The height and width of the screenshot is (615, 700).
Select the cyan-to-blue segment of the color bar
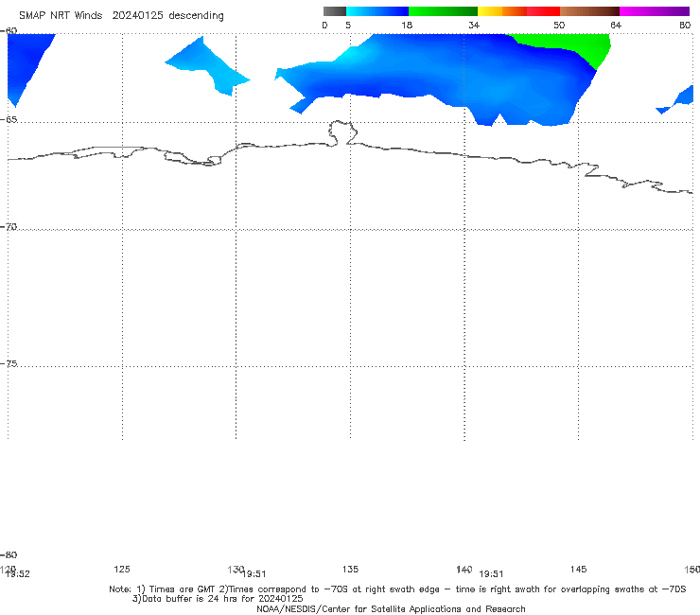point(377,11)
